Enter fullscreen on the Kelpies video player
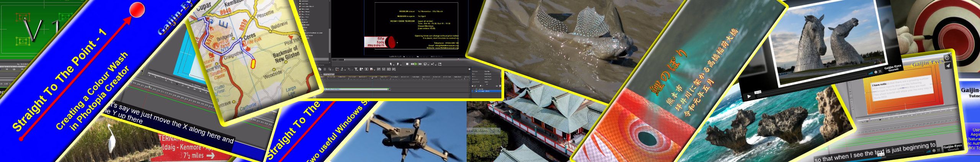Image resolution: width=980 pixels, height=162 pixels. pos(879,71)
